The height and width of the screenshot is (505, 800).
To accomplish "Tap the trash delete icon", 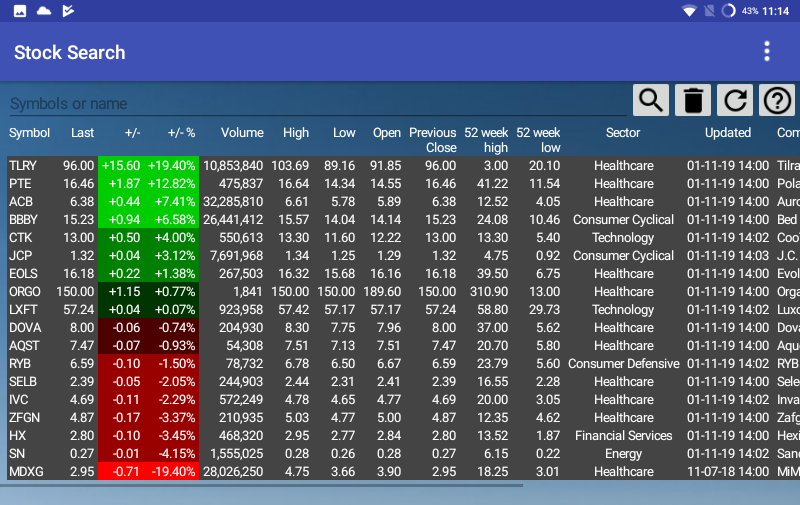I will point(693,100).
